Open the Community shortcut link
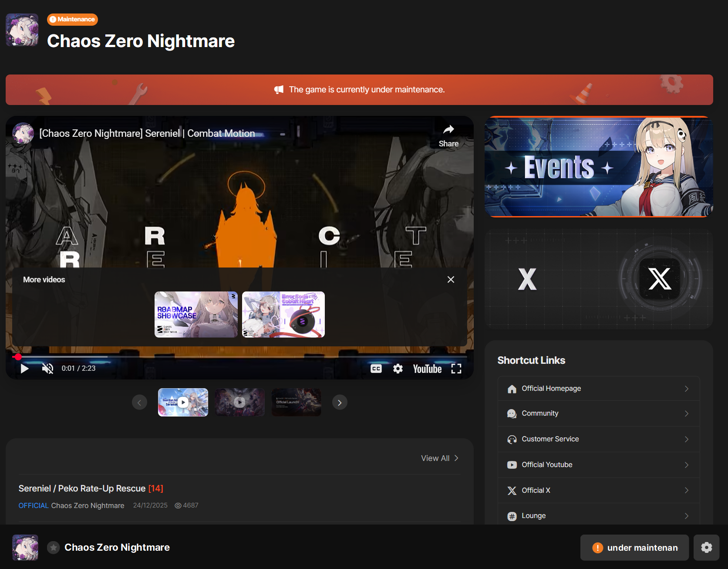 [599, 413]
